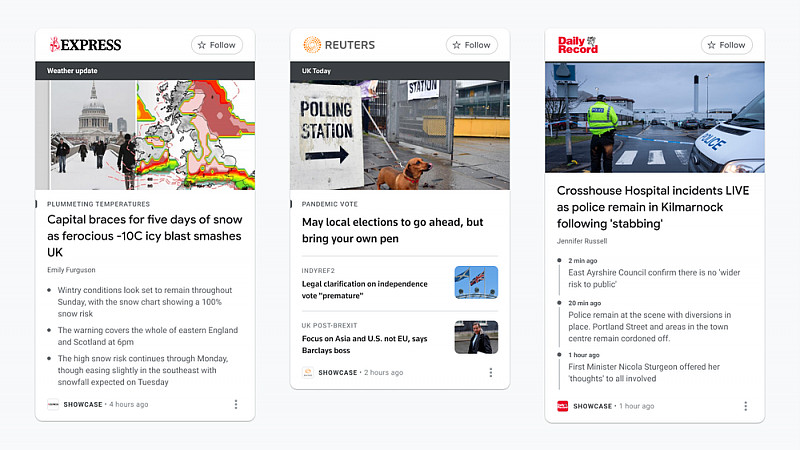Open the three-dot menu on Daily Record card
Screen dimensions: 800x450
(745, 406)
